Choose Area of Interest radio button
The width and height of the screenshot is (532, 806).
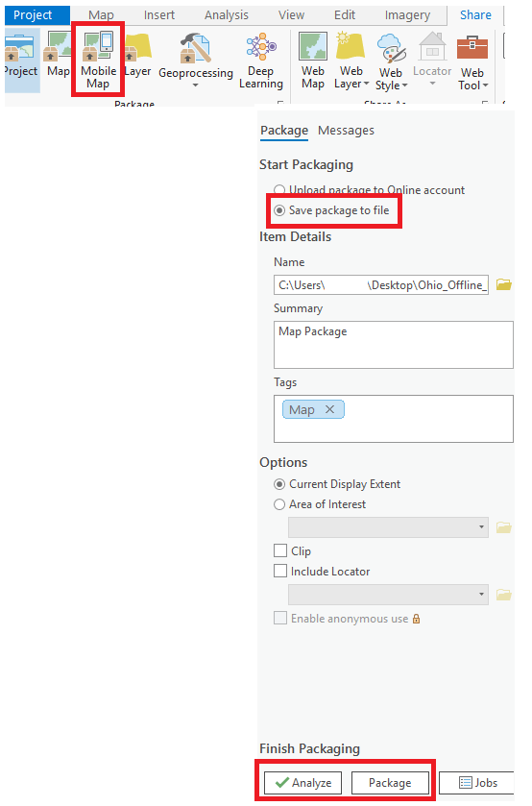click(x=279, y=504)
